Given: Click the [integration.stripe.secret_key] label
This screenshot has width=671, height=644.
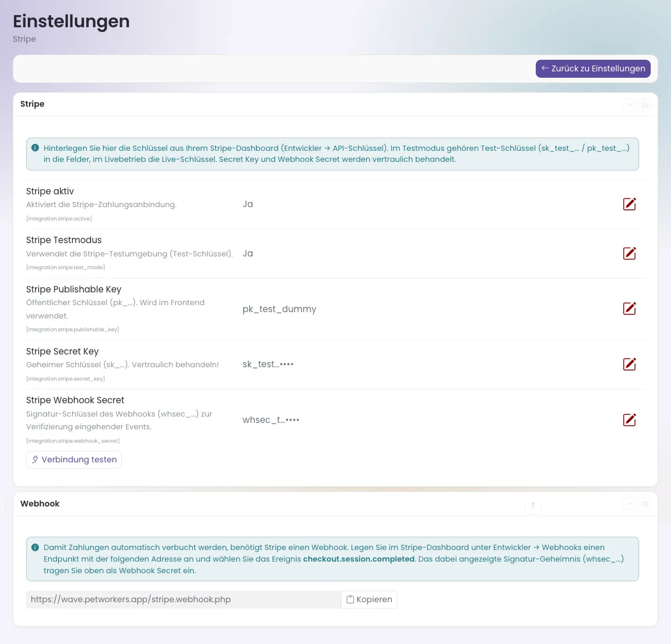Looking at the screenshot, I should tap(66, 378).
